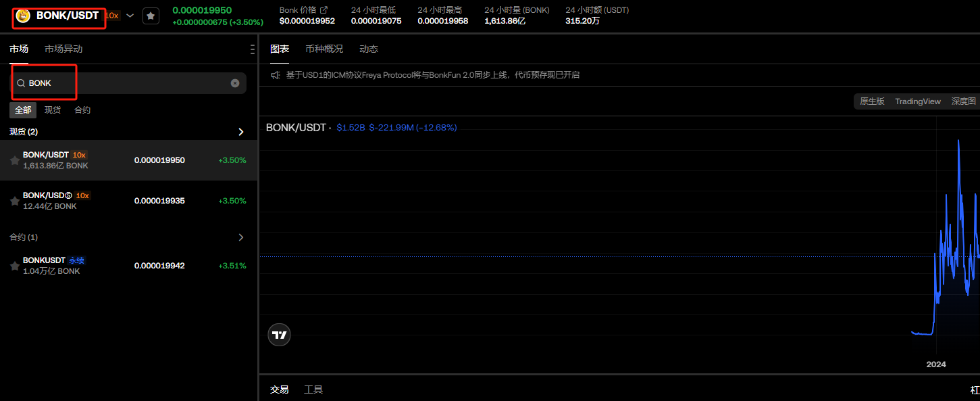Viewport: 980px width, 401px height.
Task: Click the 24 小时量 (BONK) value 1,613.86亿
Action: (x=506, y=21)
